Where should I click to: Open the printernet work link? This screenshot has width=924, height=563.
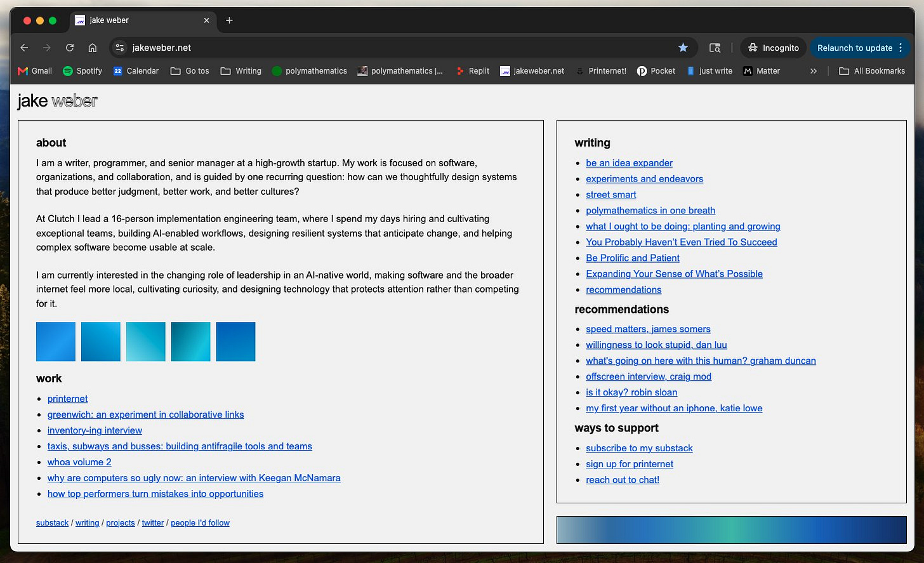67,399
